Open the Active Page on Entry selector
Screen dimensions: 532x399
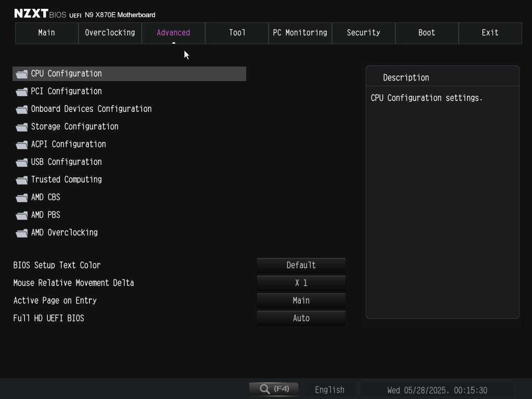[x=301, y=300]
